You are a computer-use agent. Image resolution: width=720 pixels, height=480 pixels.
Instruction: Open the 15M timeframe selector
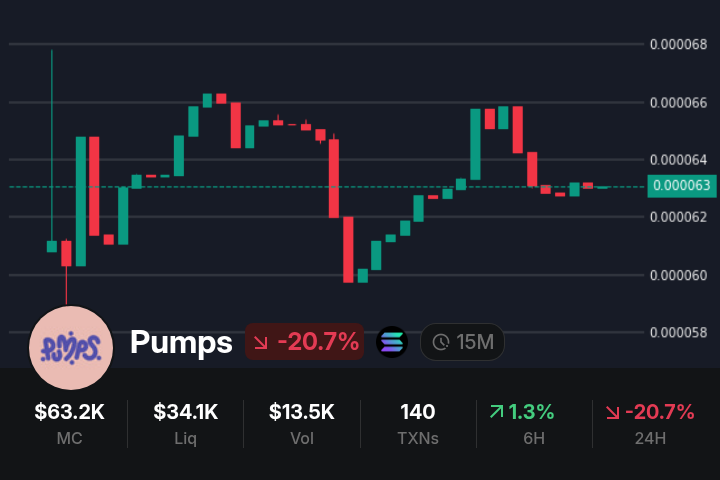463,342
